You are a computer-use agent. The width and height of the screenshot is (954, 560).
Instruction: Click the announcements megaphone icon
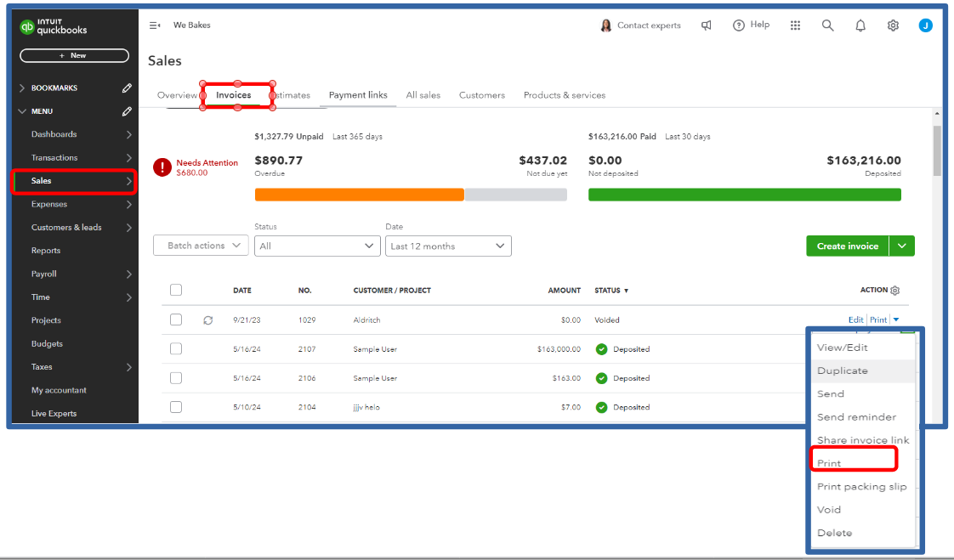[x=707, y=25]
